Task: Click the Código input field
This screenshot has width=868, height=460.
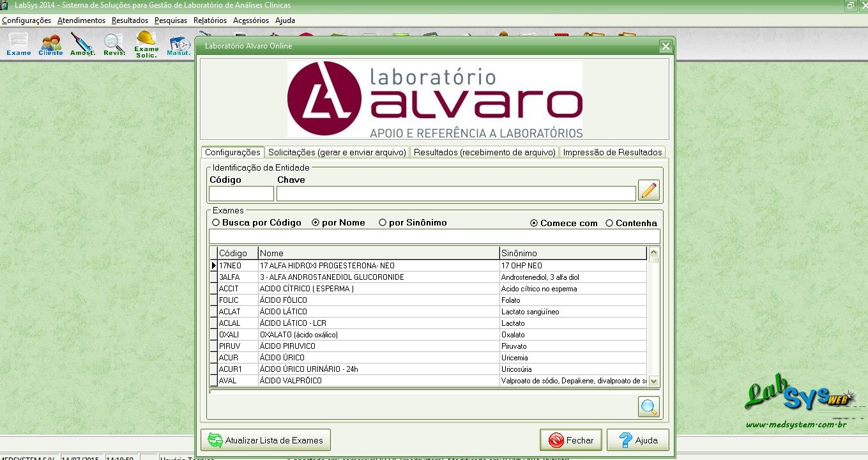Action: tap(241, 194)
